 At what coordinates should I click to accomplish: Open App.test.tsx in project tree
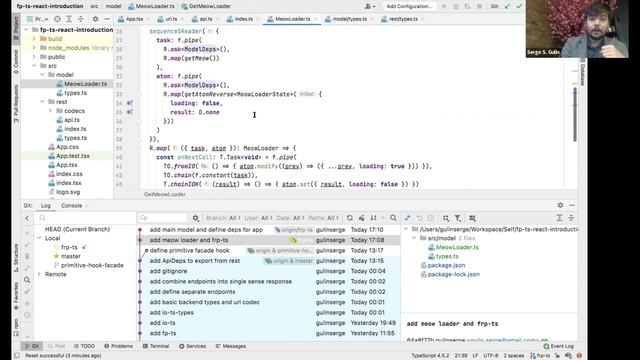[72, 156]
